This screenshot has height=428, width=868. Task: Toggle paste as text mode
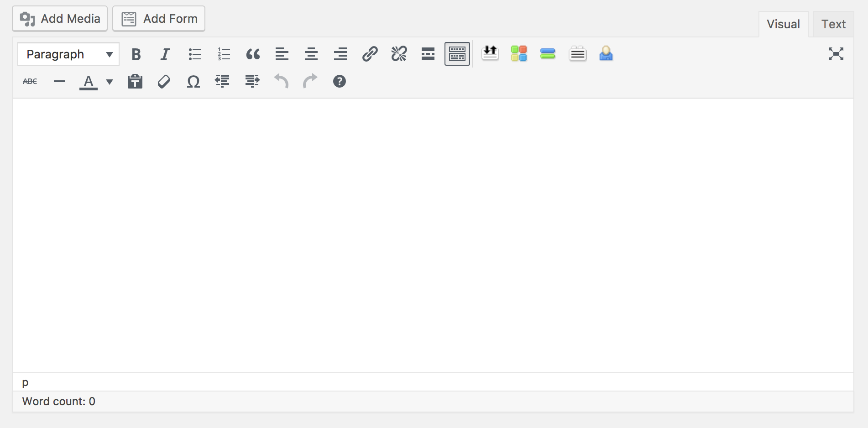click(x=135, y=82)
